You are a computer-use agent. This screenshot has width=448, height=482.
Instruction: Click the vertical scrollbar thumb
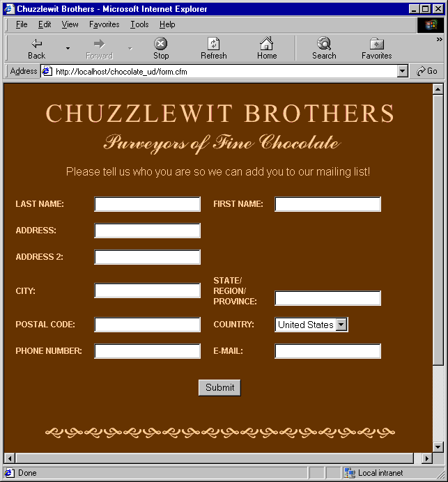pyautogui.click(x=438, y=230)
